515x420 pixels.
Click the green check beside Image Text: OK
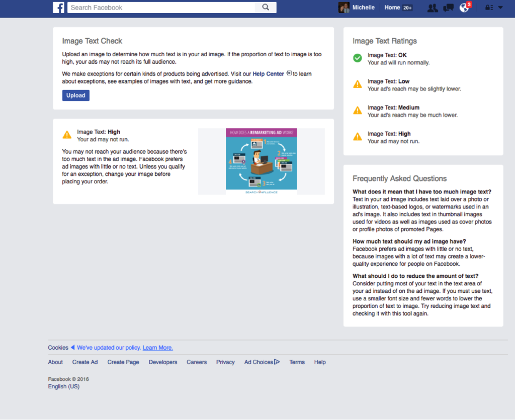pos(358,58)
